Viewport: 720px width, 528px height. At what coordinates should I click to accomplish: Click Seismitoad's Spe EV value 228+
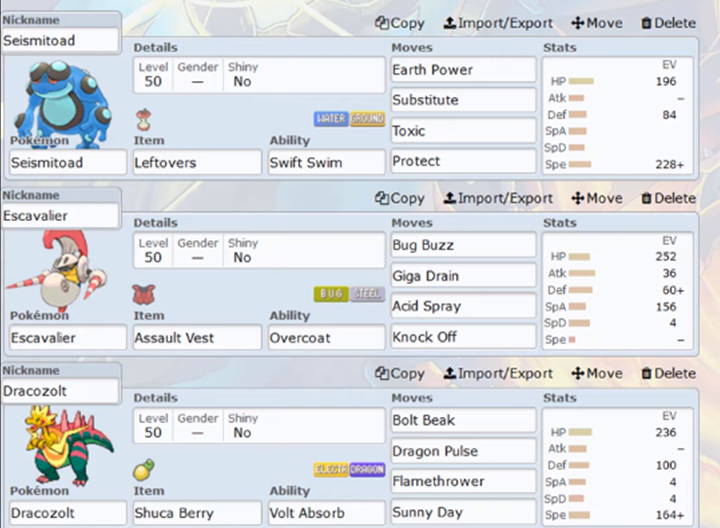(669, 164)
